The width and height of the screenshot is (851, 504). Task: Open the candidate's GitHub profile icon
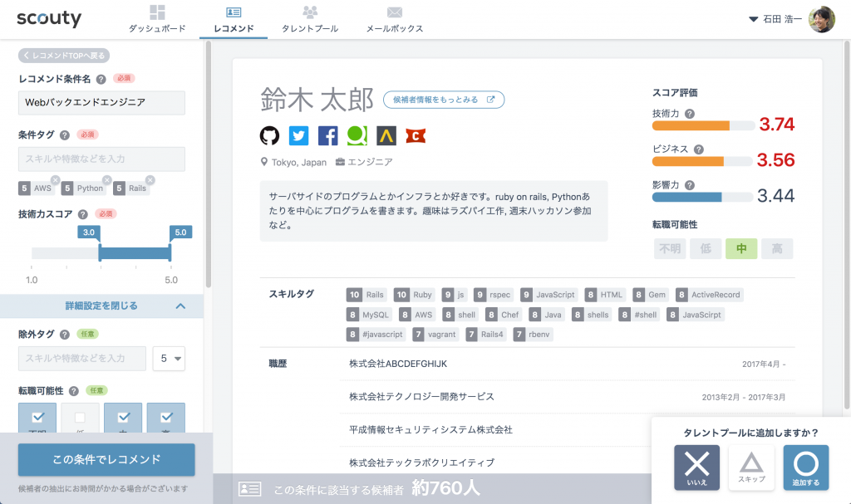tap(269, 135)
